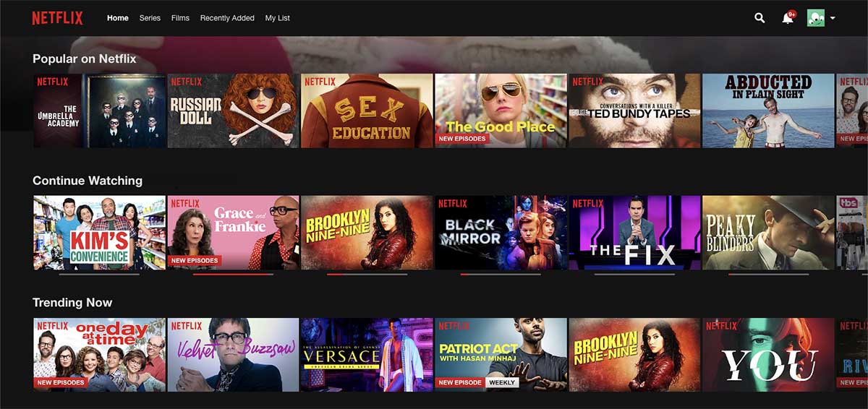Click the Popular on Netflix heading
Viewport: 868px width, 409px height.
84,59
